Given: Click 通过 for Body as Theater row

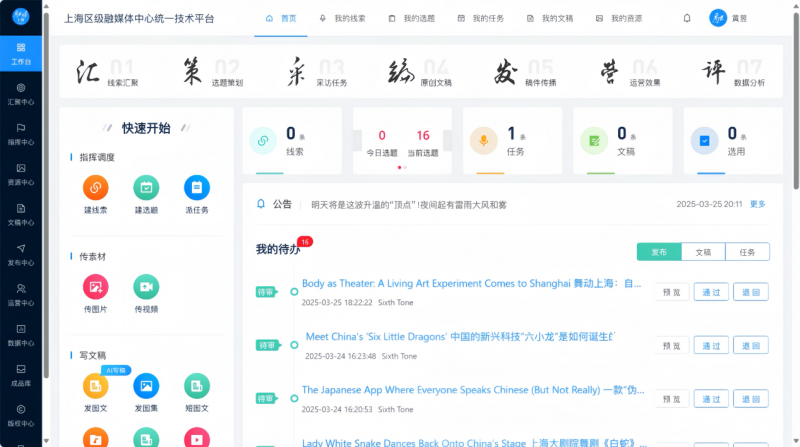Looking at the screenshot, I should coord(711,292).
